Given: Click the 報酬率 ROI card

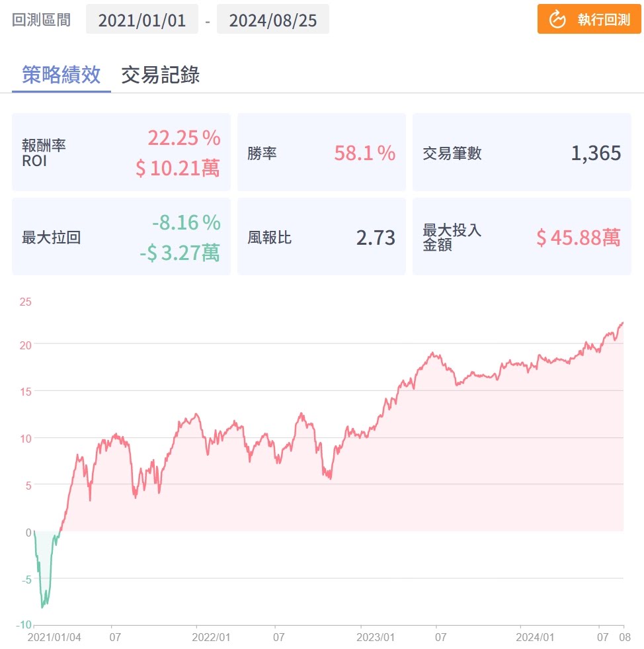Looking at the screenshot, I should (121, 152).
